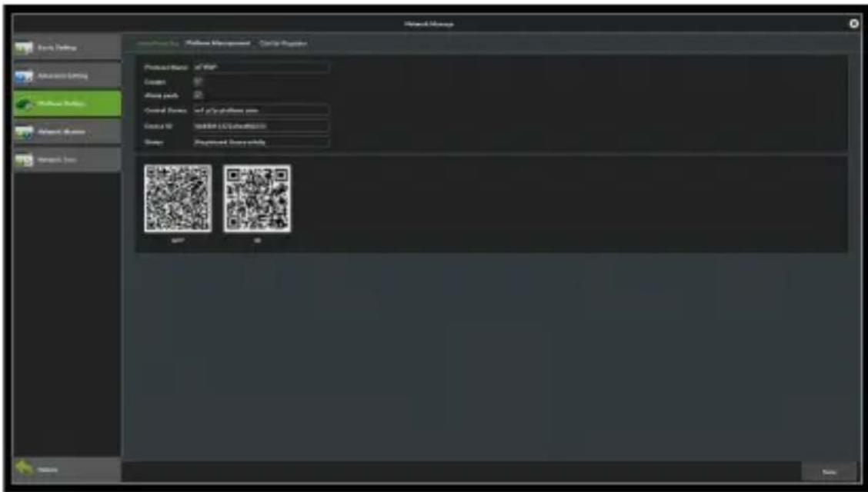
Task: Click the Save button
Action: 829,471
